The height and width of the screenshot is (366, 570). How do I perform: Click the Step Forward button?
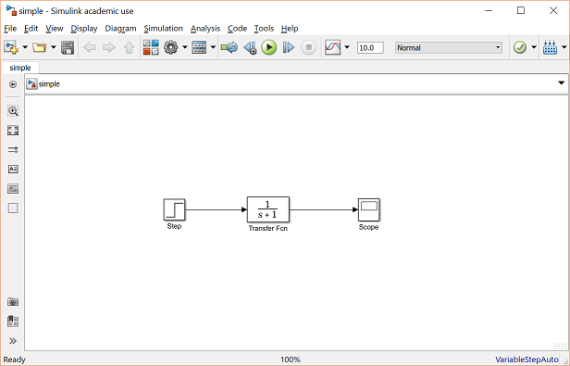point(288,48)
